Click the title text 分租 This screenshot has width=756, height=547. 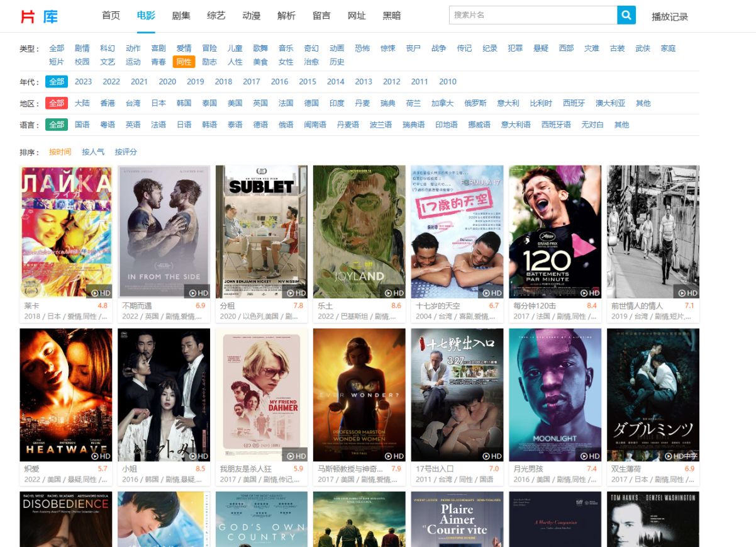228,305
